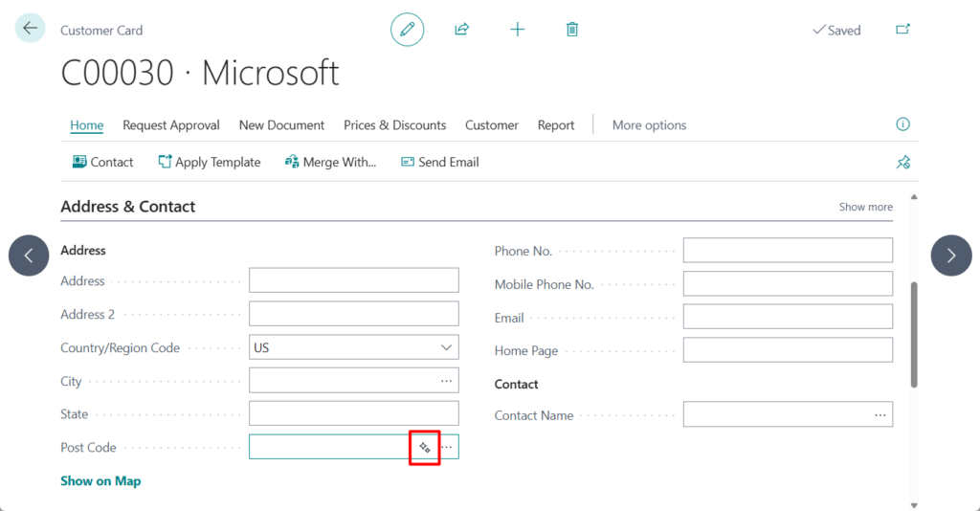Open the Prices & Discounts menu
The width and height of the screenshot is (980, 511).
pyautogui.click(x=394, y=125)
